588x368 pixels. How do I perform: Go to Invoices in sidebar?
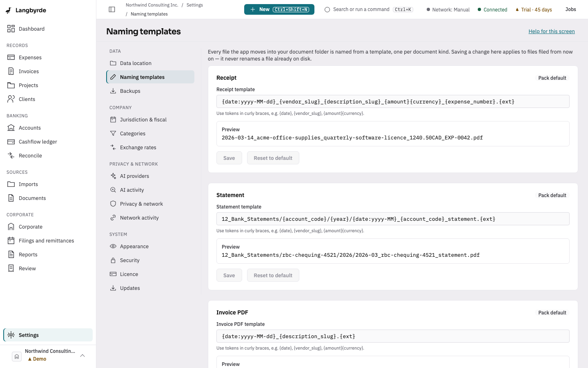coord(48,72)
